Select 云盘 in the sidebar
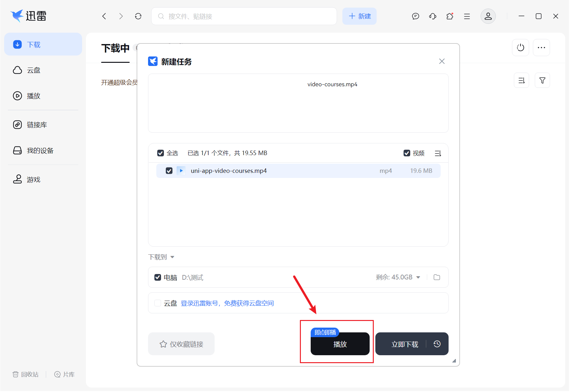Viewport: 570px width, 392px height. [x=43, y=70]
